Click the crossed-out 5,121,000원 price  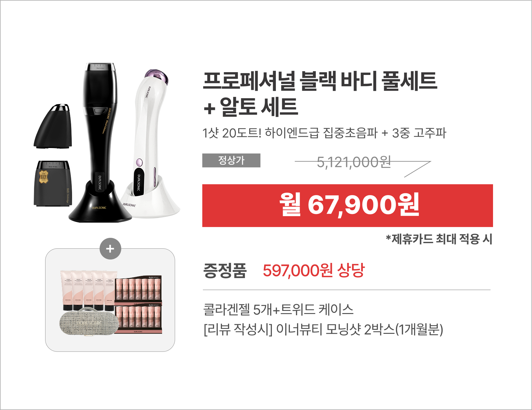click(354, 162)
